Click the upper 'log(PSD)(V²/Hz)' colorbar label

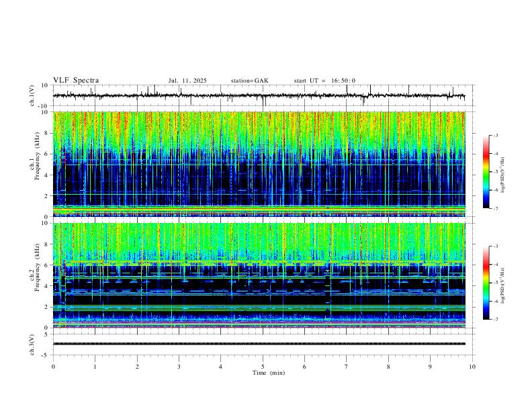click(x=503, y=175)
